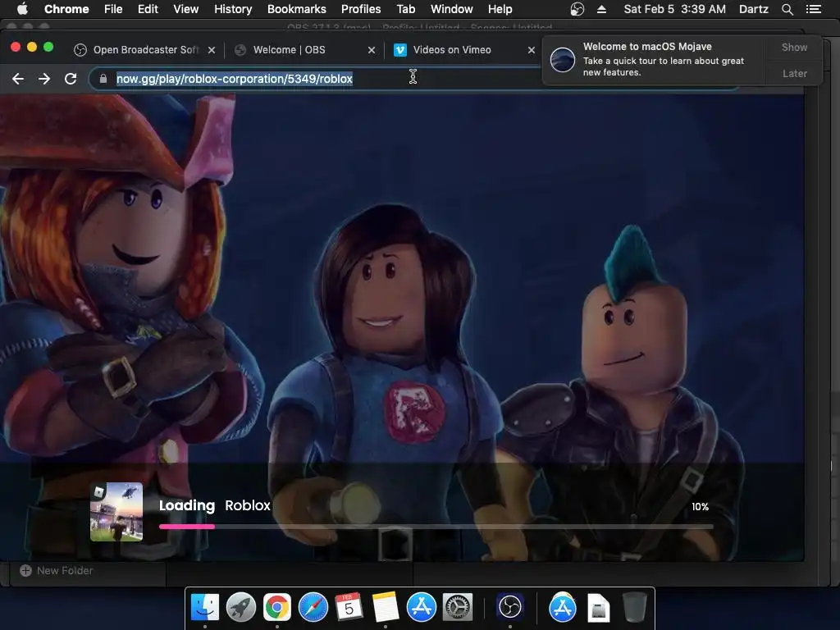Open the Bookmarks menu

[297, 9]
